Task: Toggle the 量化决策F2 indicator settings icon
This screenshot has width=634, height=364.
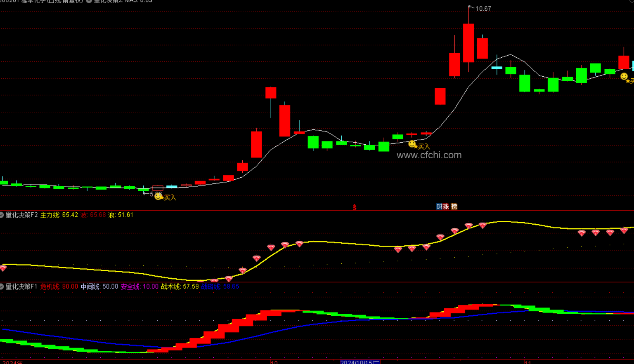Action: tap(2, 215)
